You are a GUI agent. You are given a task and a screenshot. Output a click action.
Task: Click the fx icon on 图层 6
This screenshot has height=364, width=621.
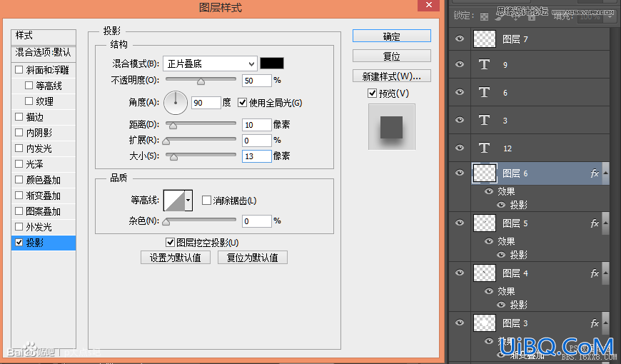tap(595, 173)
